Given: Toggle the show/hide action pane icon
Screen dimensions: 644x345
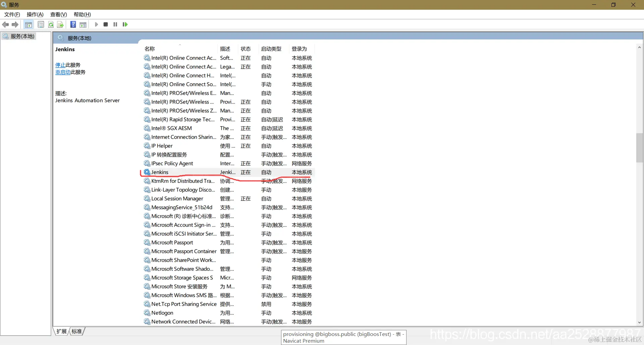Looking at the screenshot, I should pos(83,24).
